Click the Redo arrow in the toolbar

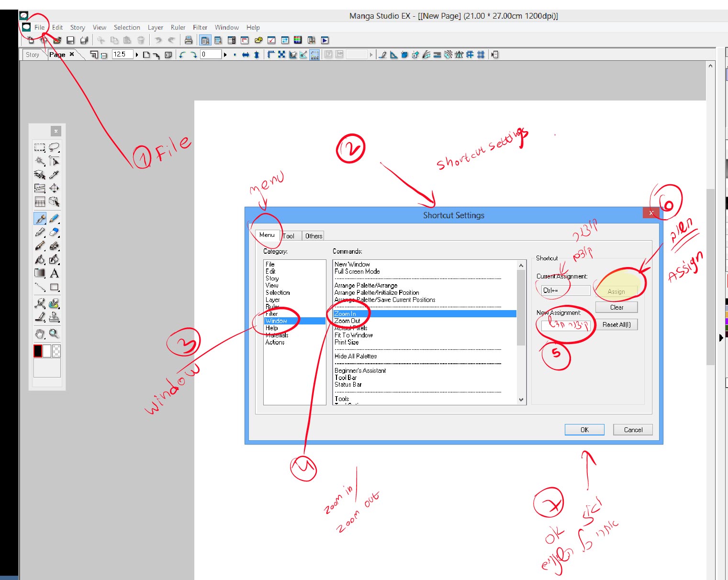click(x=171, y=40)
